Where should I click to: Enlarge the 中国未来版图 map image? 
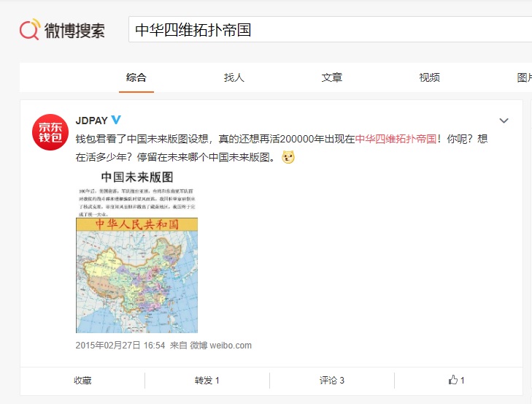[x=136, y=252]
